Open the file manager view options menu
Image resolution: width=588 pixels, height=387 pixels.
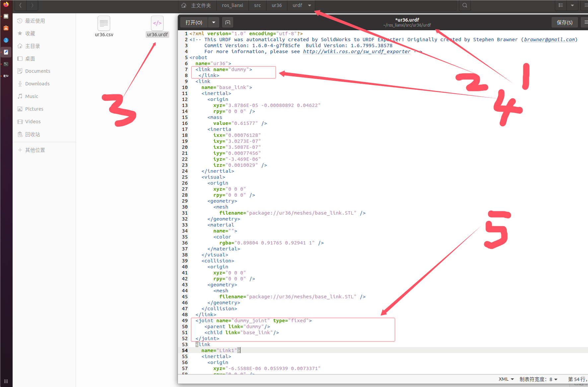[572, 5]
